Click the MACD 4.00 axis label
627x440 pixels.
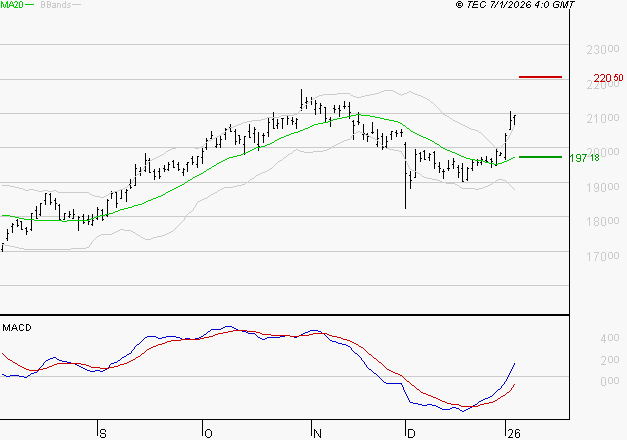610,338
